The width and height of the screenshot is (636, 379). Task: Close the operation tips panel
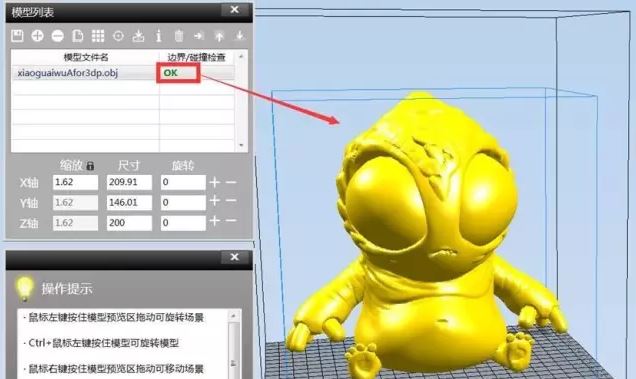234,257
